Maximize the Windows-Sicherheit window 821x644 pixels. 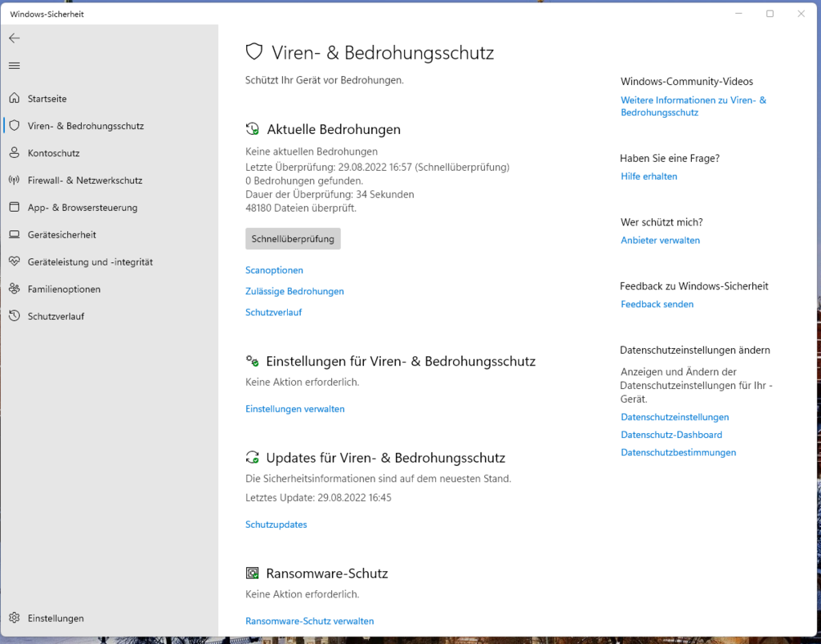pos(770,14)
